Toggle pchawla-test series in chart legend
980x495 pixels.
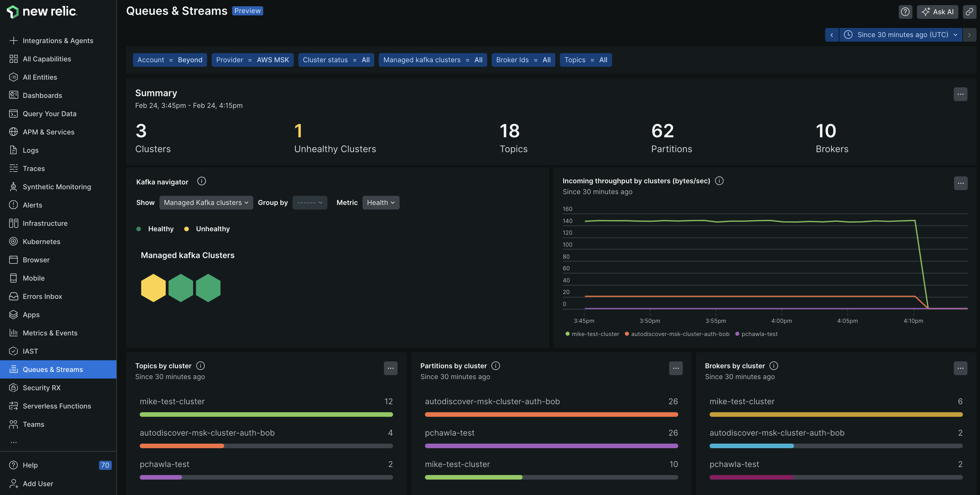[x=759, y=334]
